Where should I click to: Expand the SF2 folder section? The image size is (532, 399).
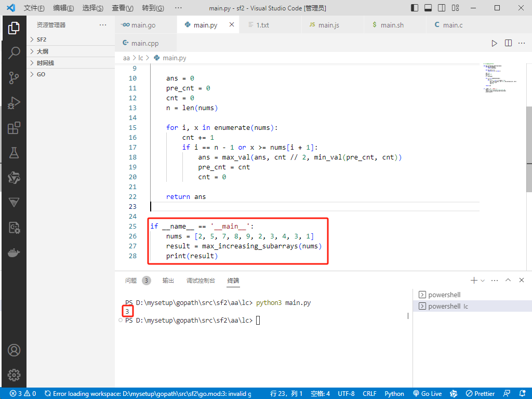pyautogui.click(x=71, y=39)
